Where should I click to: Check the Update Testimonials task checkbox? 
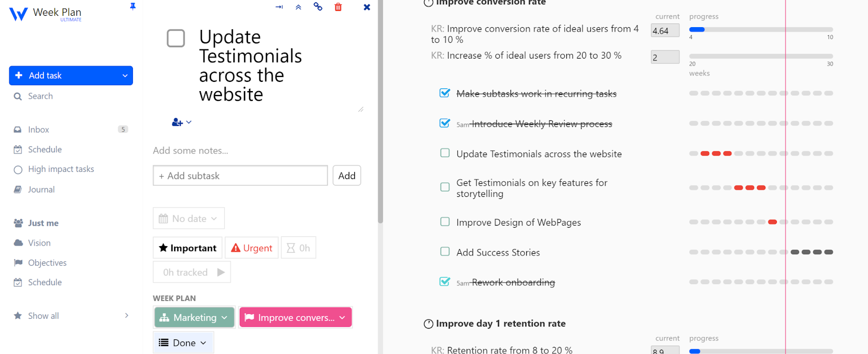176,38
